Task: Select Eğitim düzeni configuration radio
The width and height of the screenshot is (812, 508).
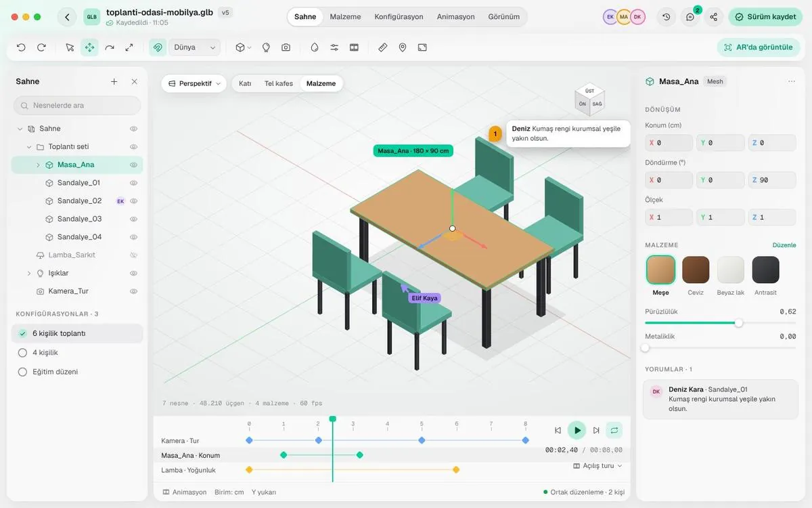Action: point(22,372)
